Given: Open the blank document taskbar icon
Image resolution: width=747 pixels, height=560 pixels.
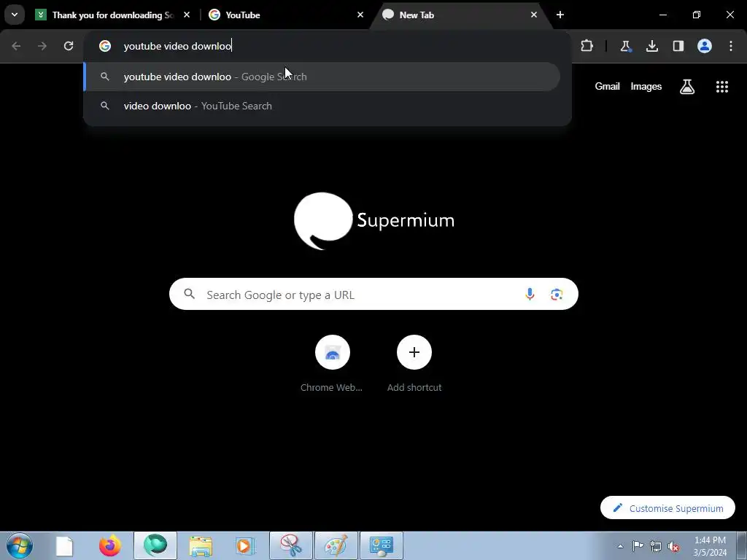Looking at the screenshot, I should (x=64, y=545).
